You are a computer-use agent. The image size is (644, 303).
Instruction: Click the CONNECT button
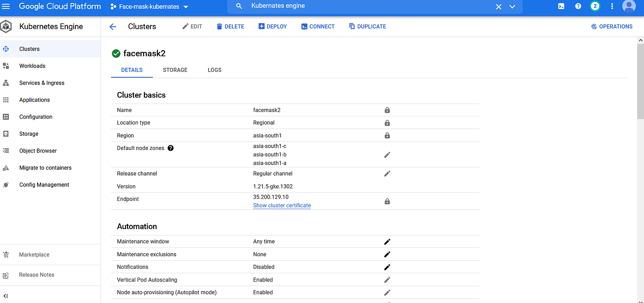tap(318, 27)
